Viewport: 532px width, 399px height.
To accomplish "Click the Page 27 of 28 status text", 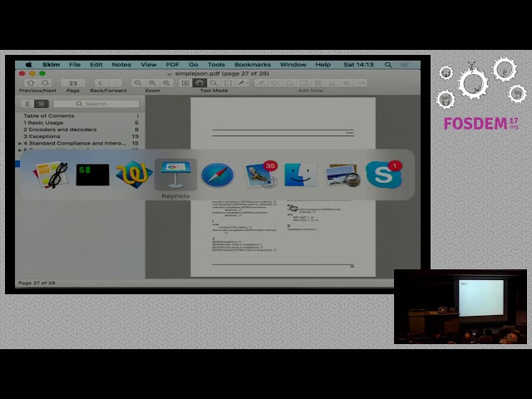I will [37, 283].
